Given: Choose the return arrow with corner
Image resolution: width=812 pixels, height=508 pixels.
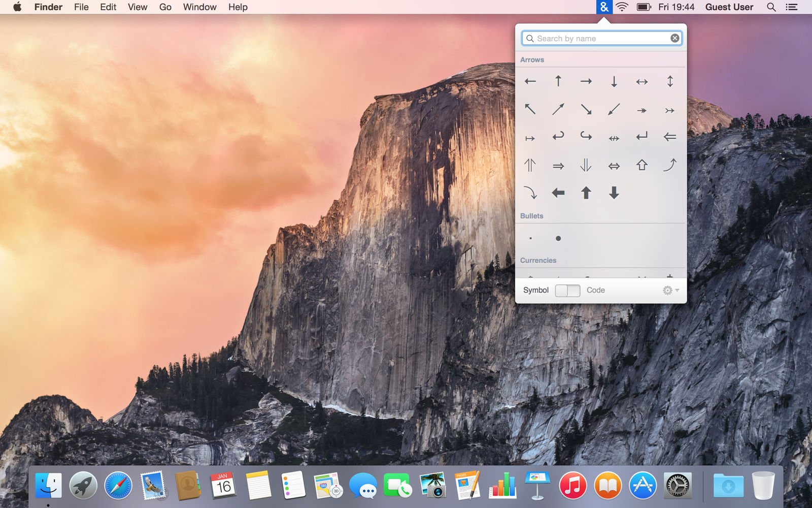Looking at the screenshot, I should coord(642,136).
